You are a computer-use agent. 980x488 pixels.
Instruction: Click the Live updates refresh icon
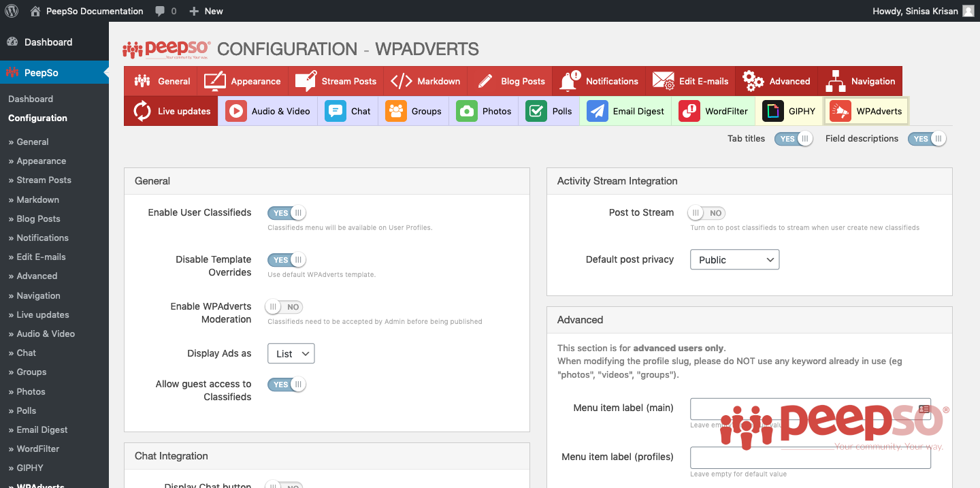pyautogui.click(x=142, y=111)
